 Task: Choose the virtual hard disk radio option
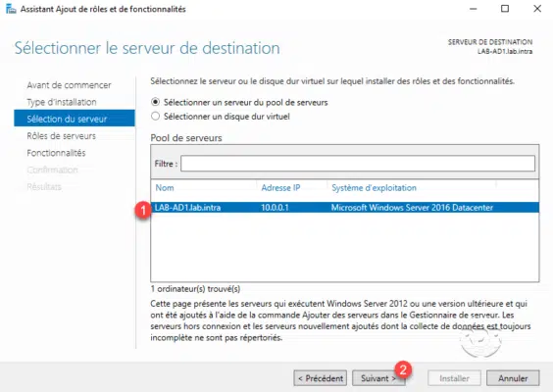click(x=155, y=117)
